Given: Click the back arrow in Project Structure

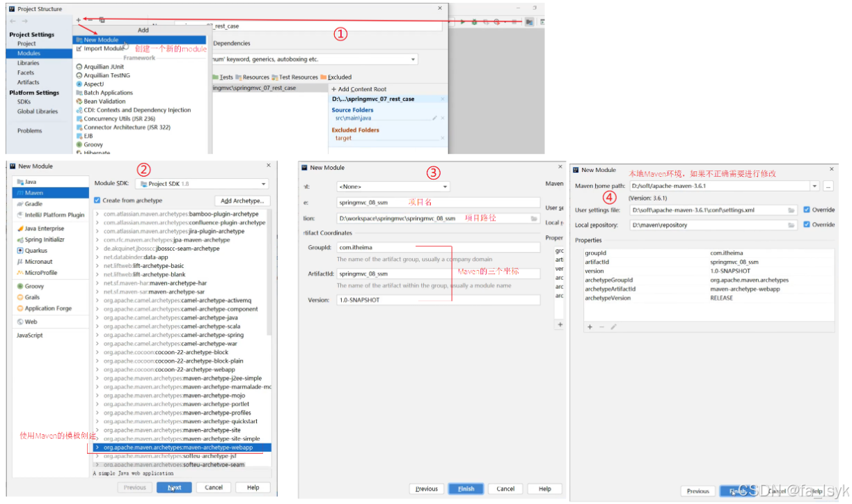Looking at the screenshot, I should 13,21.
